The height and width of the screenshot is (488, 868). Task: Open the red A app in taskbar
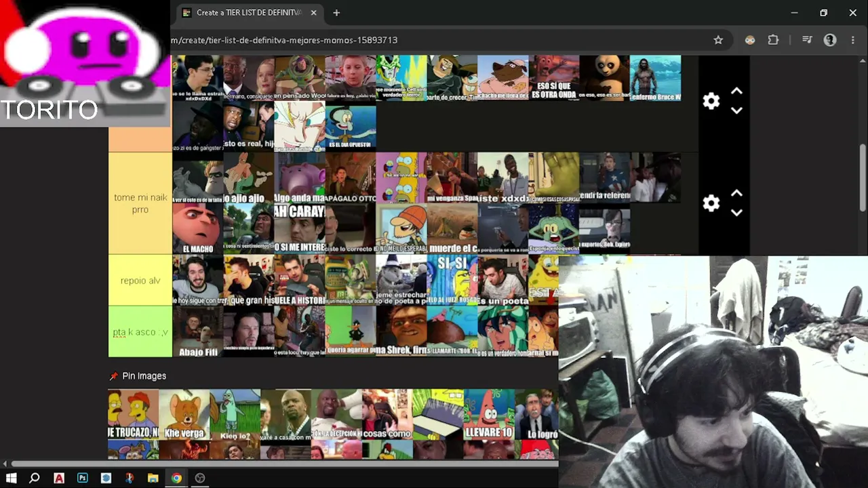59,478
